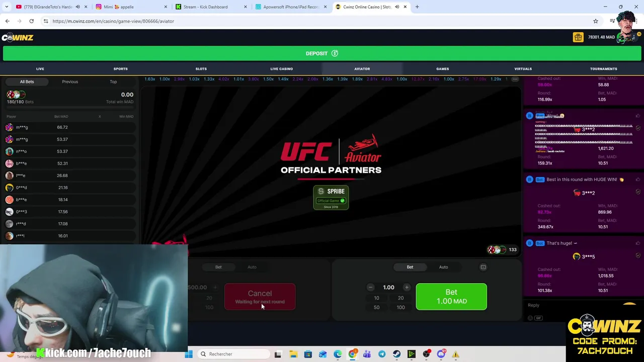Open File Explorer from the taskbar
Screen dimensions: 644x362
coord(293,354)
